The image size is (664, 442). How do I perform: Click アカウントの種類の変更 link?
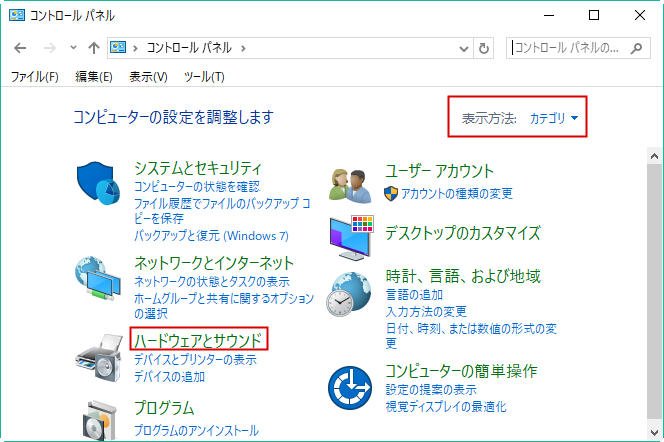pos(456,194)
